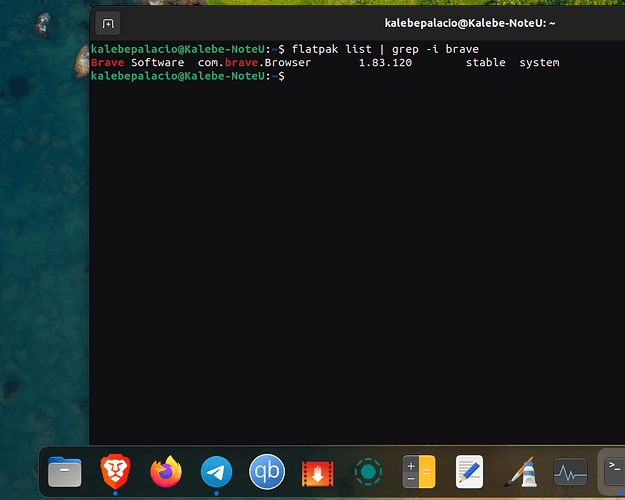Open Telegram from the dock
Viewport: 625px width, 500px height.
(216, 470)
